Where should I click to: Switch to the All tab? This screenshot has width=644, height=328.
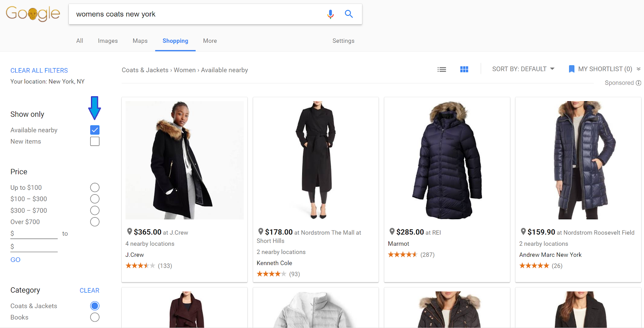(x=80, y=41)
